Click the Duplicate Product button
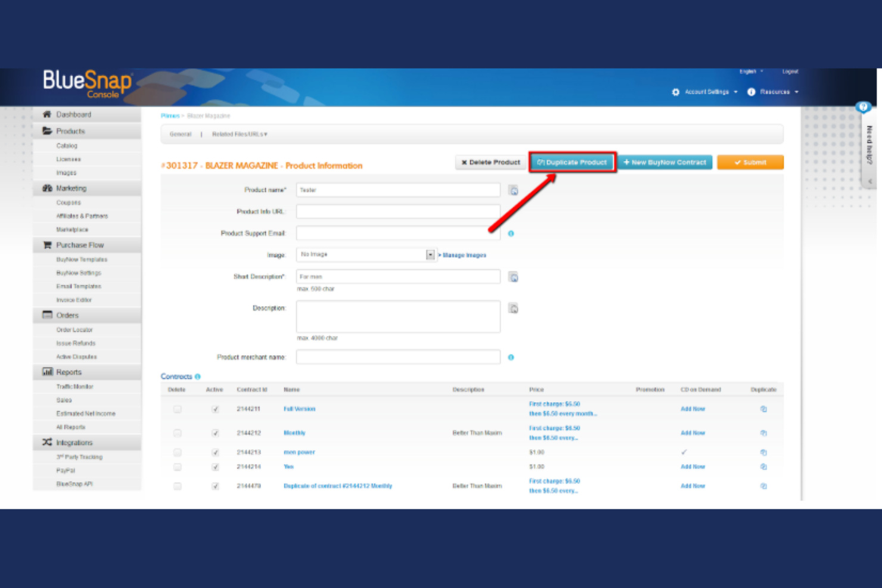 [572, 162]
